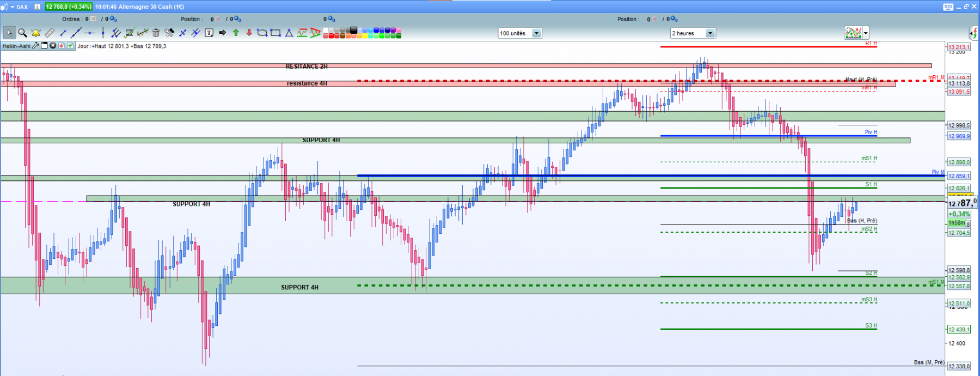Screen dimensions: 980x376
Task: Select the rectangle drawing tool
Action: click(x=275, y=33)
